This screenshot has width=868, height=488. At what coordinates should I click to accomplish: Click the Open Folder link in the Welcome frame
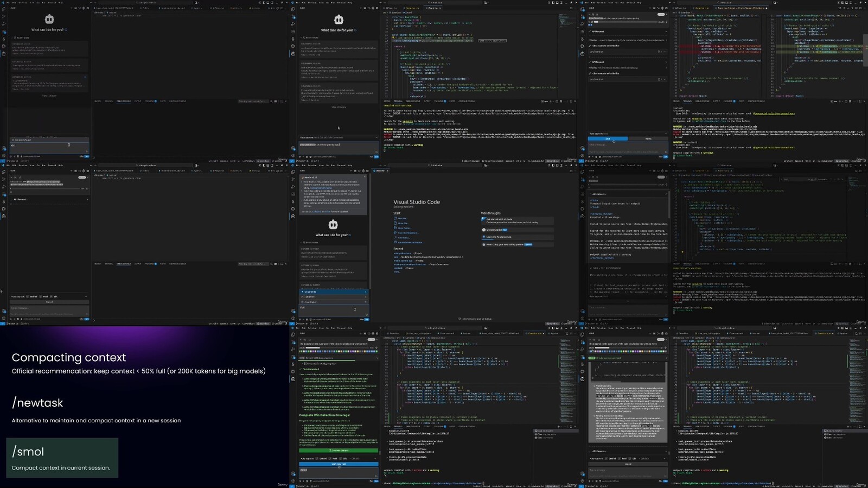[x=404, y=228]
